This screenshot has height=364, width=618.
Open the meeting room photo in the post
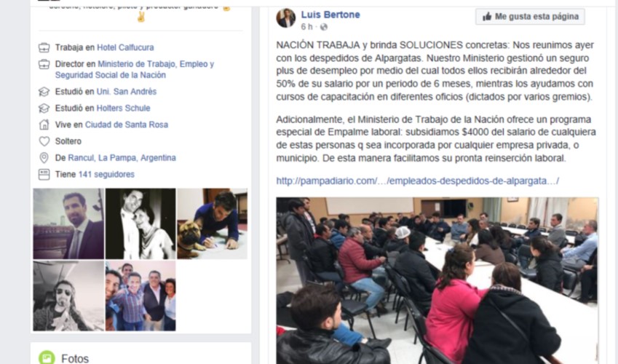[437, 280]
